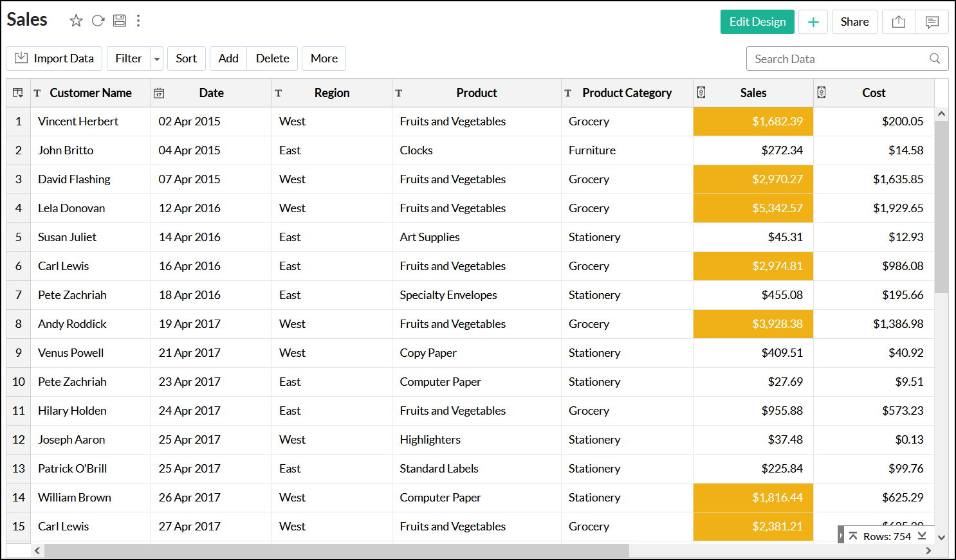Viewport: 956px width, 560px height.
Task: Open the comments icon at top right
Action: click(932, 22)
